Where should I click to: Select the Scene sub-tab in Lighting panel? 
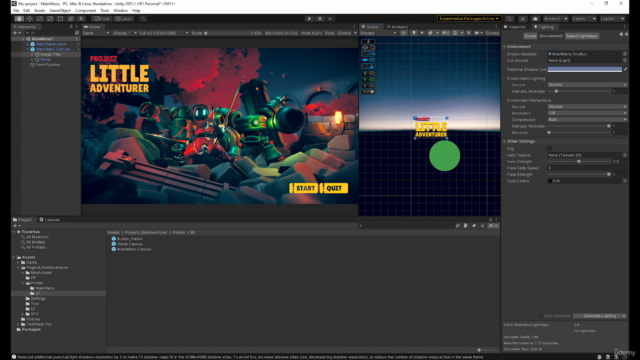[x=530, y=36]
